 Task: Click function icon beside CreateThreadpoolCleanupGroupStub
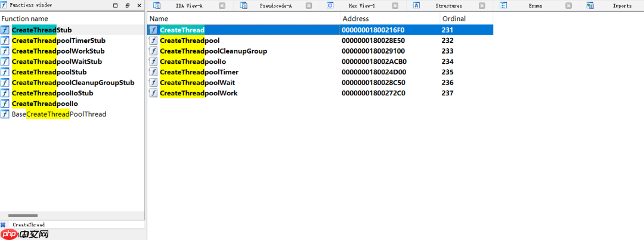[5, 82]
